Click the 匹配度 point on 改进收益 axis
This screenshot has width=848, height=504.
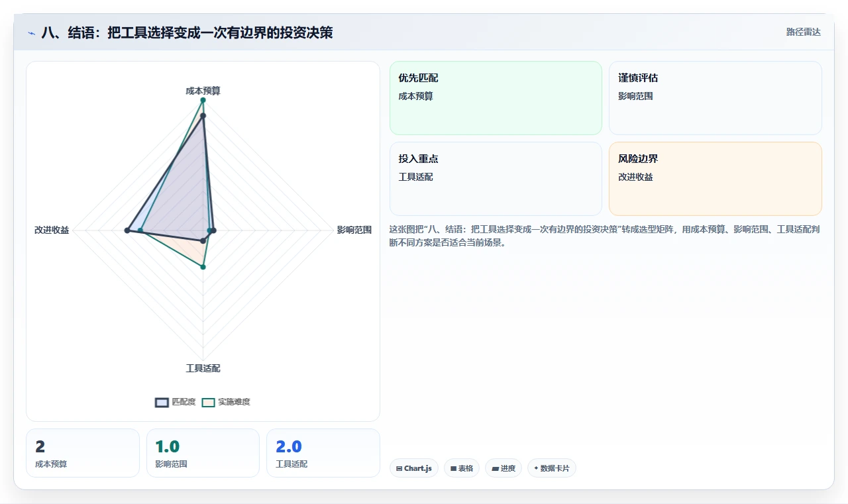127,230
